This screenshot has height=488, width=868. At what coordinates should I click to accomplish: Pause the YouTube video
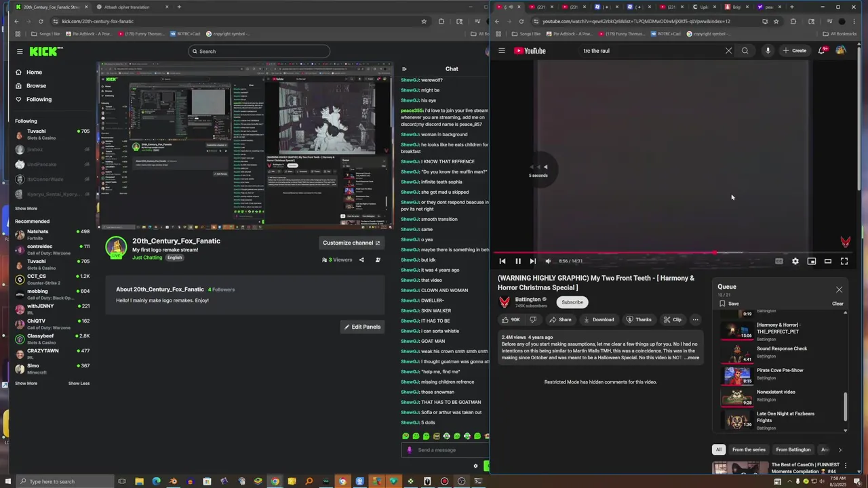click(517, 261)
